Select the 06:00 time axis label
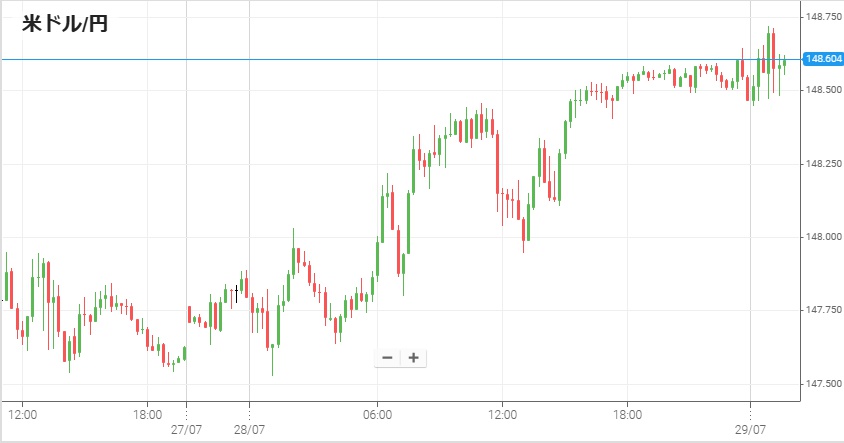Viewport: 844px width, 443px height. (x=377, y=415)
